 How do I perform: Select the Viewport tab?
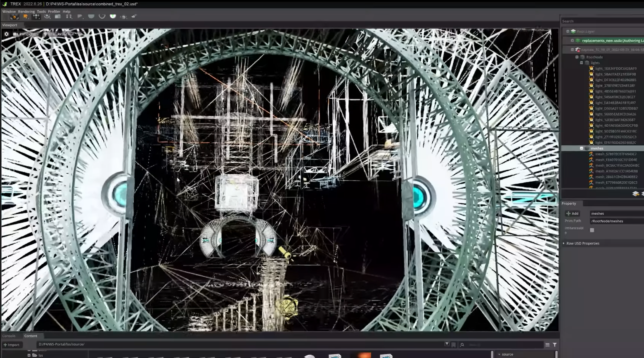click(x=10, y=25)
